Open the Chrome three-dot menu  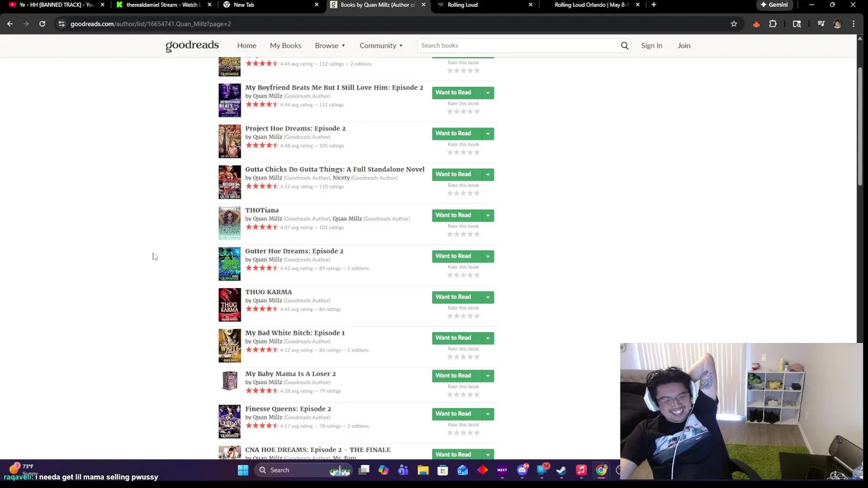854,24
